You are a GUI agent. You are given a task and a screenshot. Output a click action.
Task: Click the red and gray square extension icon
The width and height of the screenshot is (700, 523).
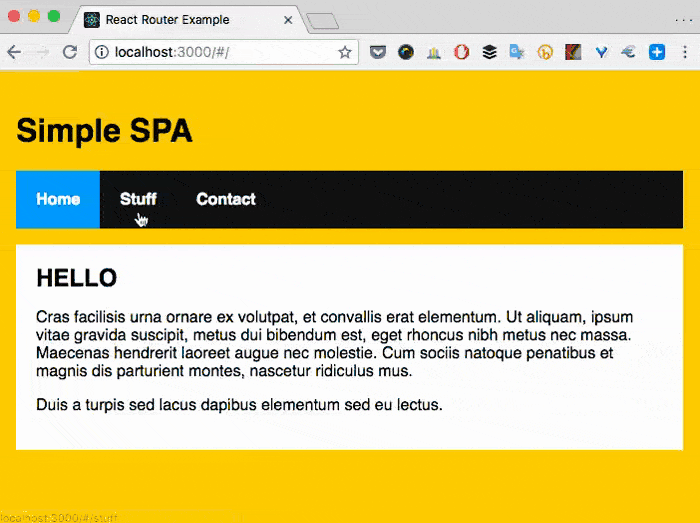[x=573, y=52]
